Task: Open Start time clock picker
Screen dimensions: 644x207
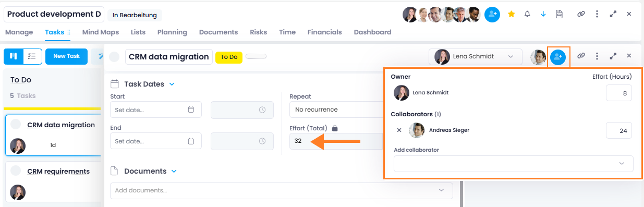Action: (262, 109)
